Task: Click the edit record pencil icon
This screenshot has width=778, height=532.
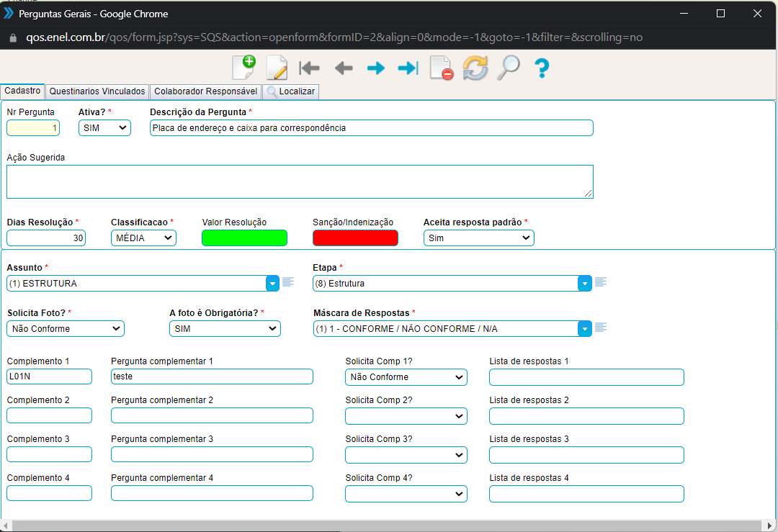Action: pyautogui.click(x=277, y=68)
